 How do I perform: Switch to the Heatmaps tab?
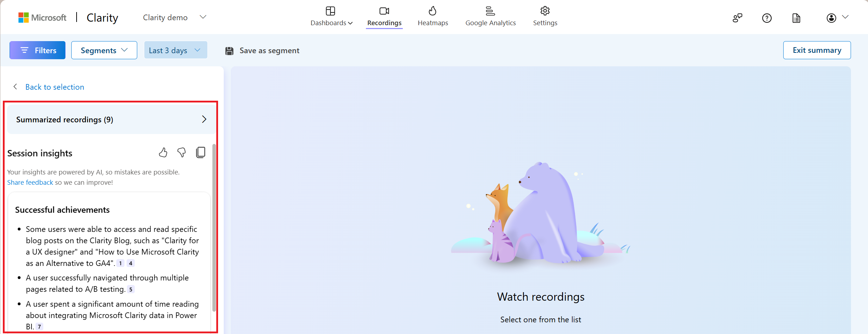pos(433,17)
